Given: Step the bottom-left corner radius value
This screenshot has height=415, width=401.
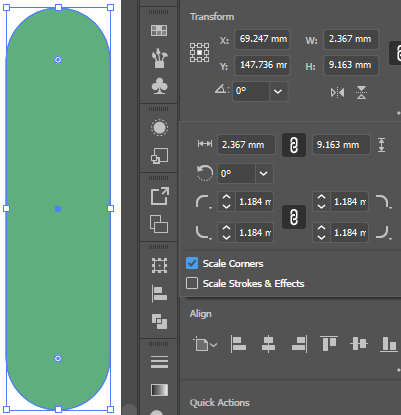Looking at the screenshot, I should 226,232.
